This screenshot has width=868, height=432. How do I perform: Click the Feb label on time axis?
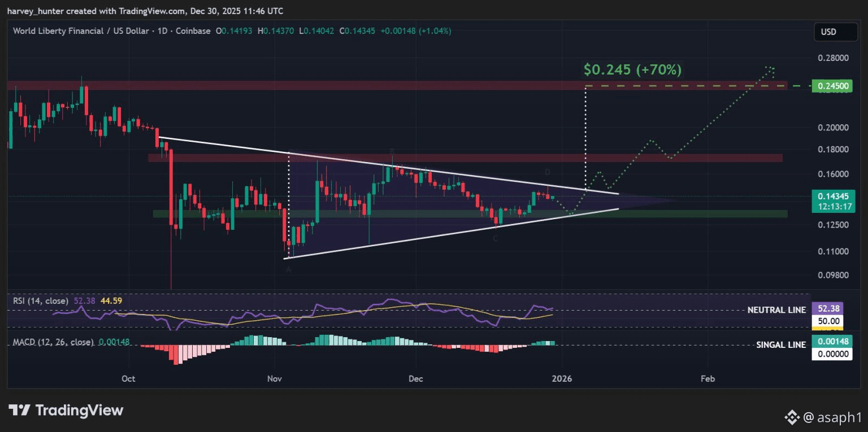708,378
